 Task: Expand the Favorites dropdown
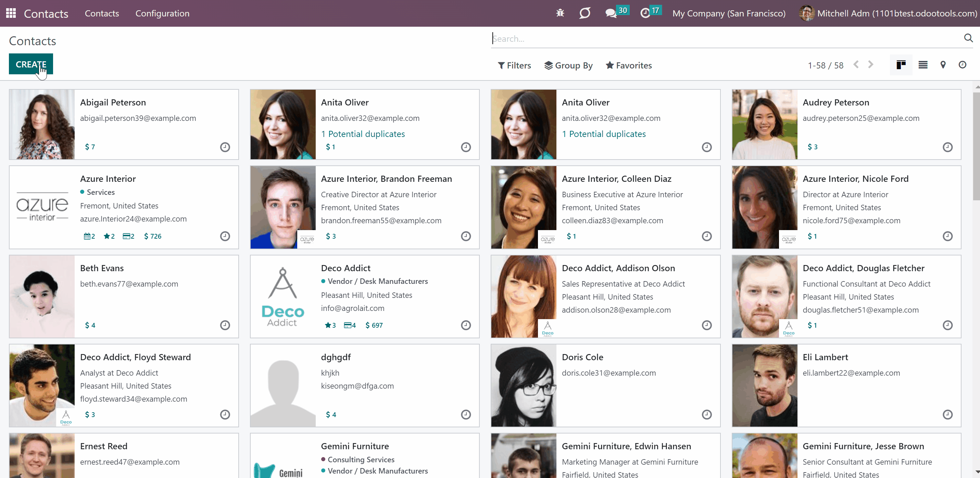click(x=628, y=65)
